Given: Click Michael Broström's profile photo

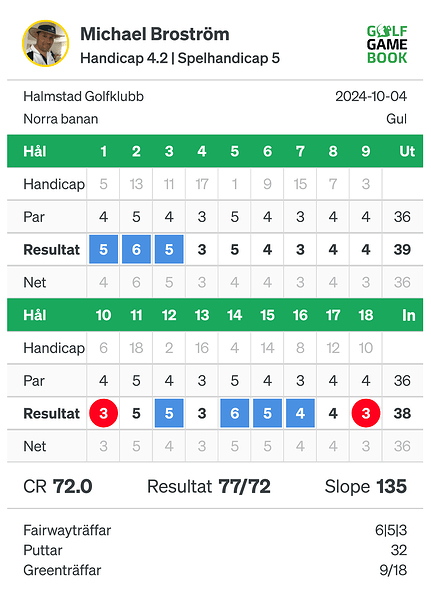Looking at the screenshot, I should point(46,43).
